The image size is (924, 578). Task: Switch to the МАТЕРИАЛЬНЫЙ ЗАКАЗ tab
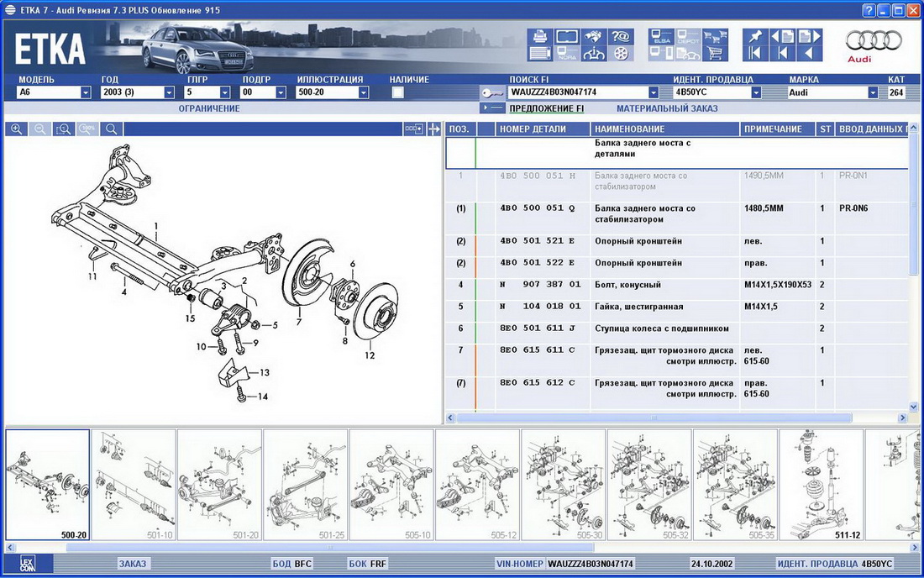(x=667, y=108)
